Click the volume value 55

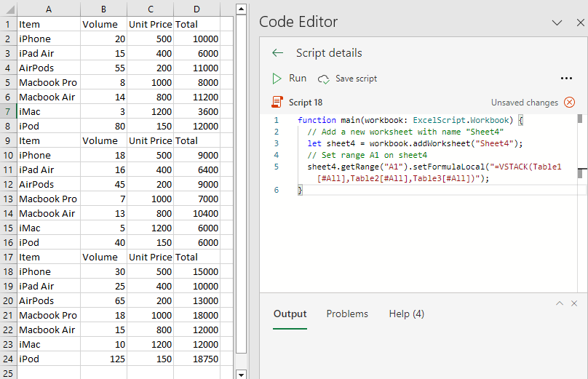coord(103,68)
